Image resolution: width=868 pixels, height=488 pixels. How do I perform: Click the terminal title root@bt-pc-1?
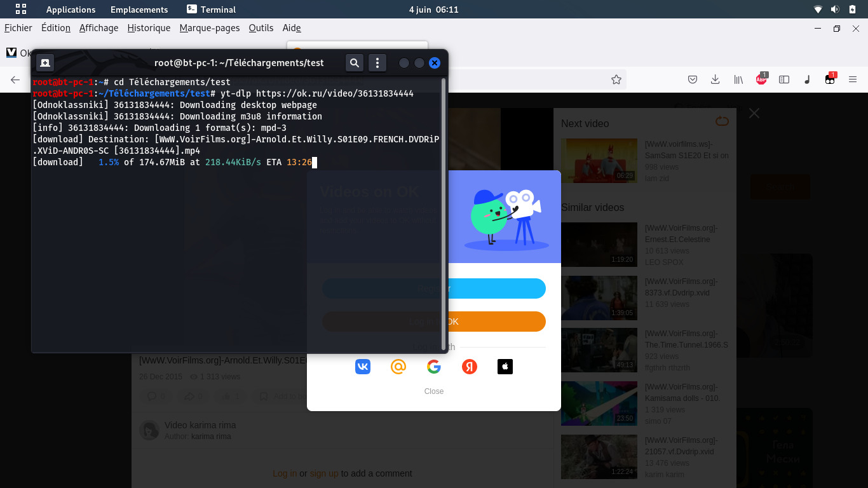coord(239,63)
